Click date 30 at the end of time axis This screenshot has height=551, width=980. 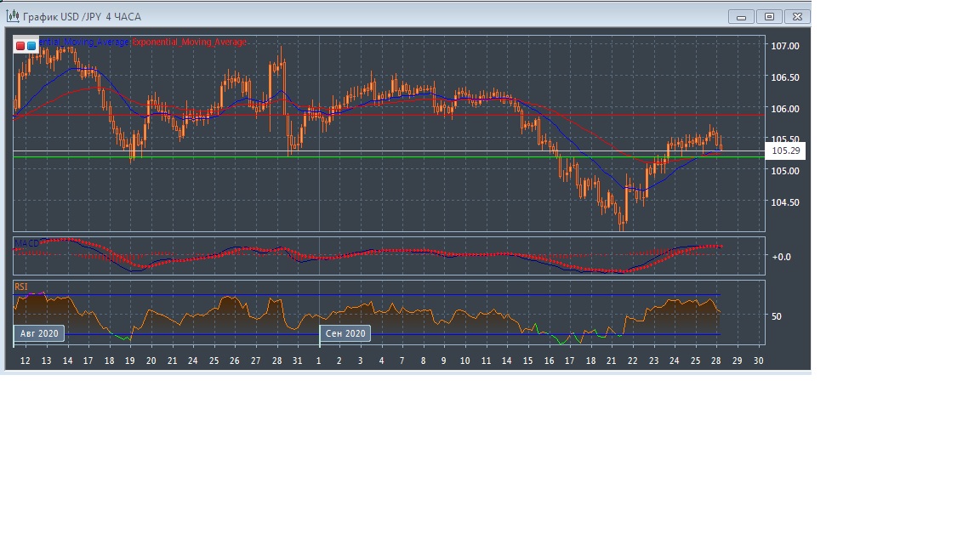pyautogui.click(x=758, y=361)
